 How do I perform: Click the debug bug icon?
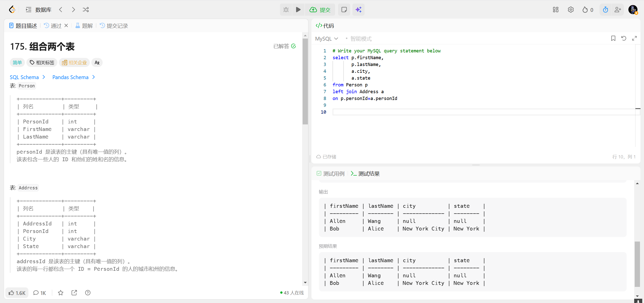(x=286, y=10)
